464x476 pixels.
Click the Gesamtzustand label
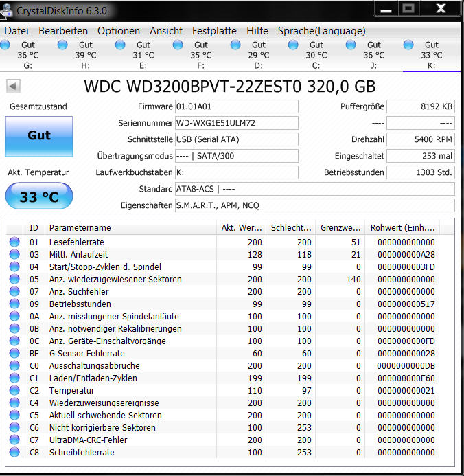[38, 106]
